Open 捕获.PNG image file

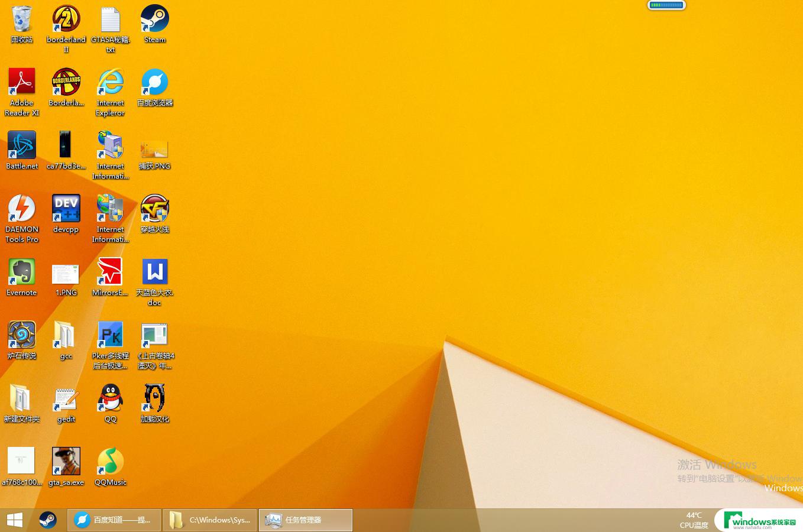tap(155, 154)
